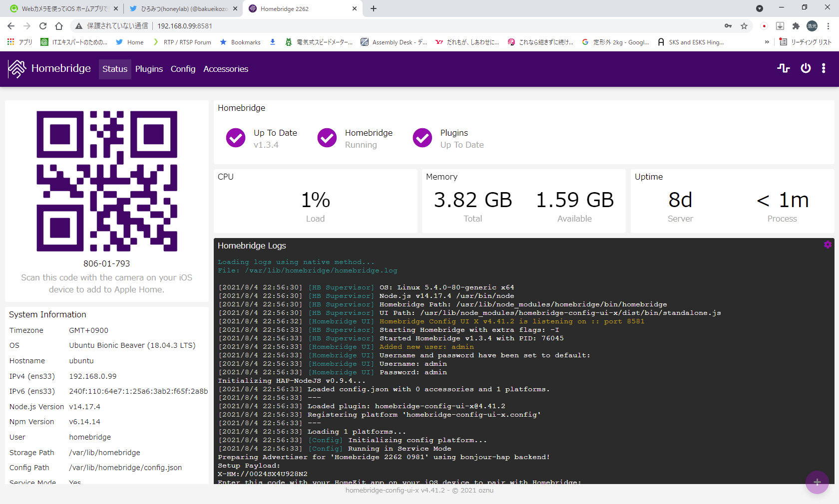Open the ITエキスパートのための bookmark
The width and height of the screenshot is (839, 504).
pyautogui.click(x=74, y=42)
